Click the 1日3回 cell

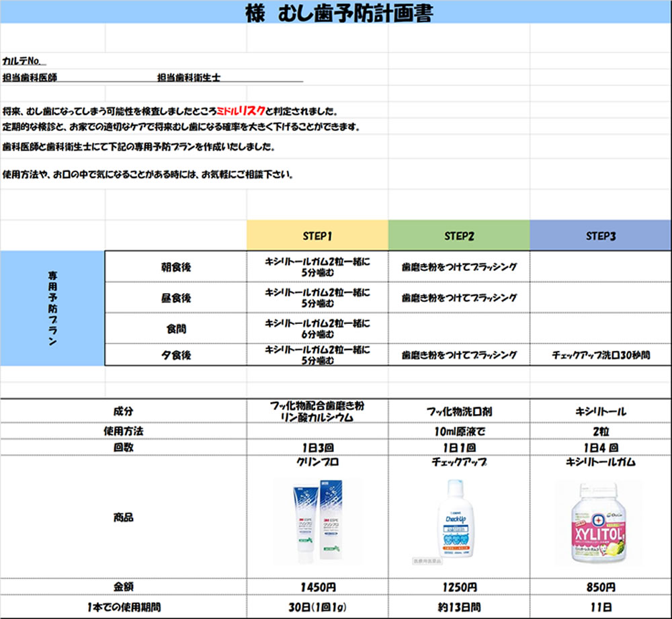tap(318, 447)
